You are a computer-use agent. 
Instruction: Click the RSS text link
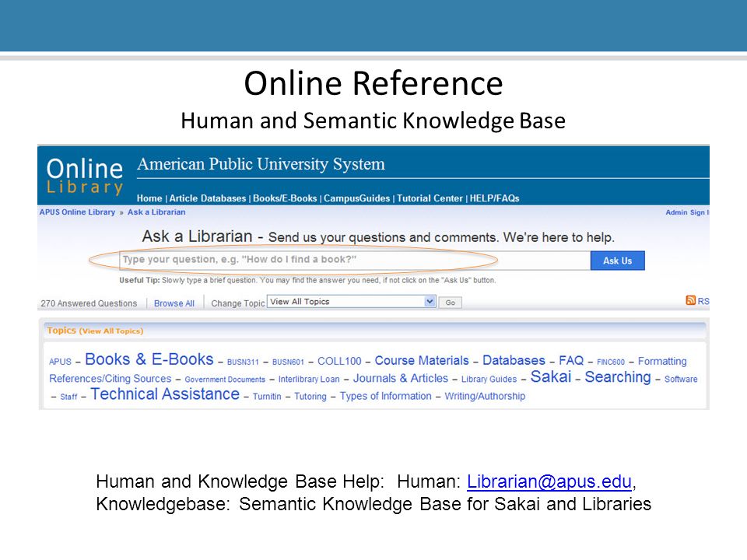tap(703, 301)
